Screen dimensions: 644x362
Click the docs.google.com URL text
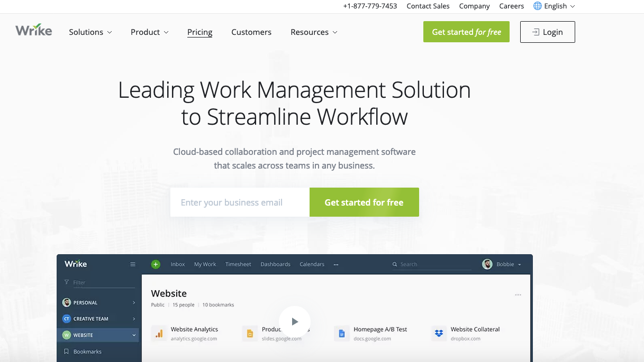[373, 339]
